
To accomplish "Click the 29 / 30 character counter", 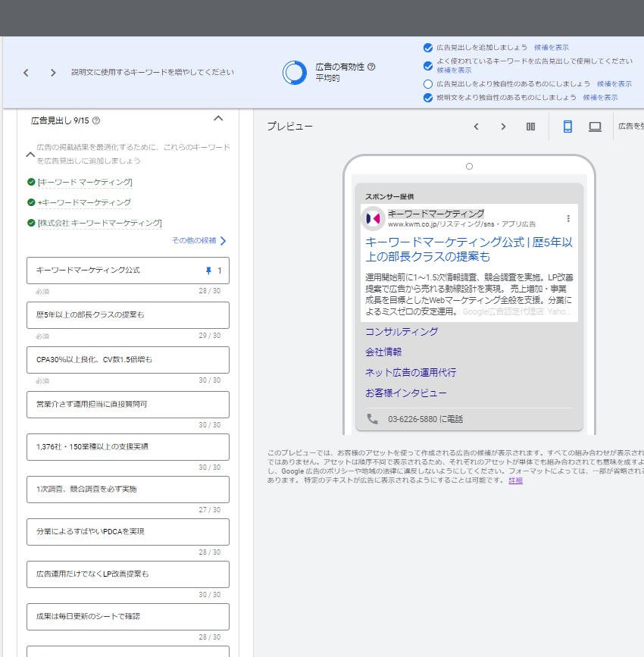I will [210, 336].
